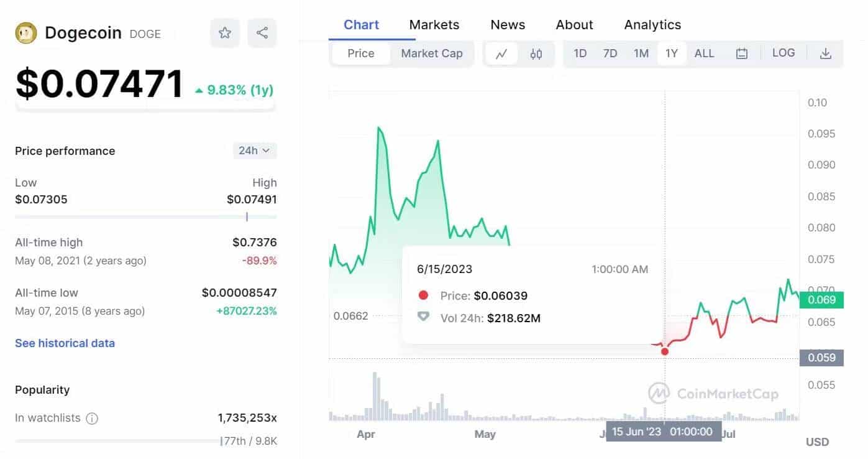Open the calendar date range picker
This screenshot has width=868, height=459.
pos(741,54)
